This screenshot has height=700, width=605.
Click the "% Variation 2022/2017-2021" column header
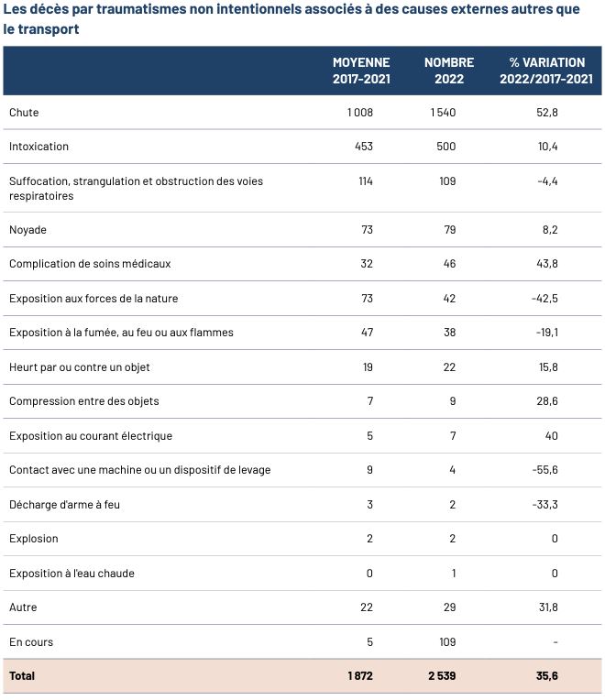pyautogui.click(x=546, y=71)
